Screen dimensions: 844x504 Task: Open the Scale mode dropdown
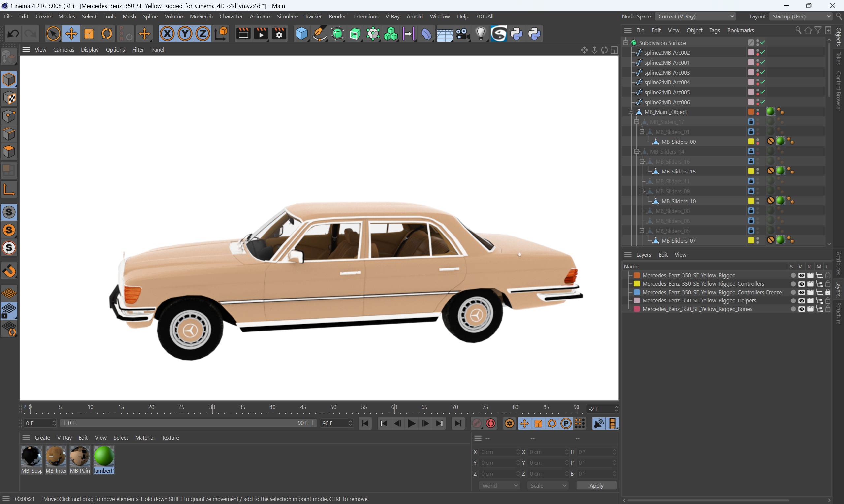tap(548, 485)
